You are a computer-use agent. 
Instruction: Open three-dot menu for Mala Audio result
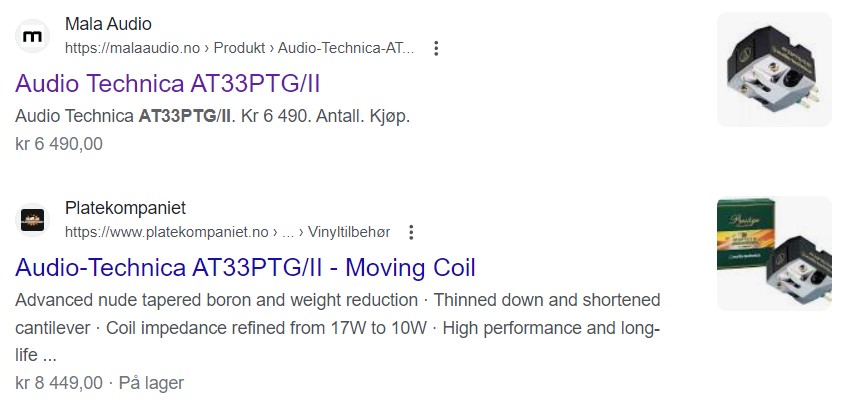[x=436, y=48]
